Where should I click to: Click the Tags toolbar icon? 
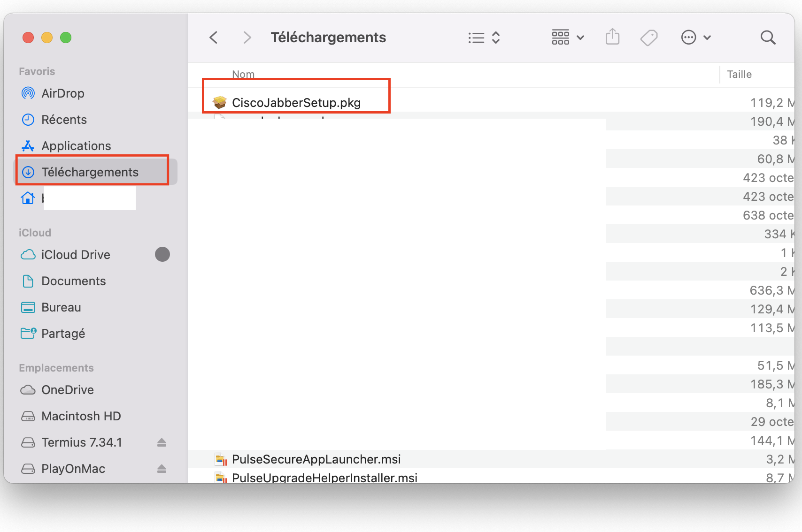click(649, 38)
